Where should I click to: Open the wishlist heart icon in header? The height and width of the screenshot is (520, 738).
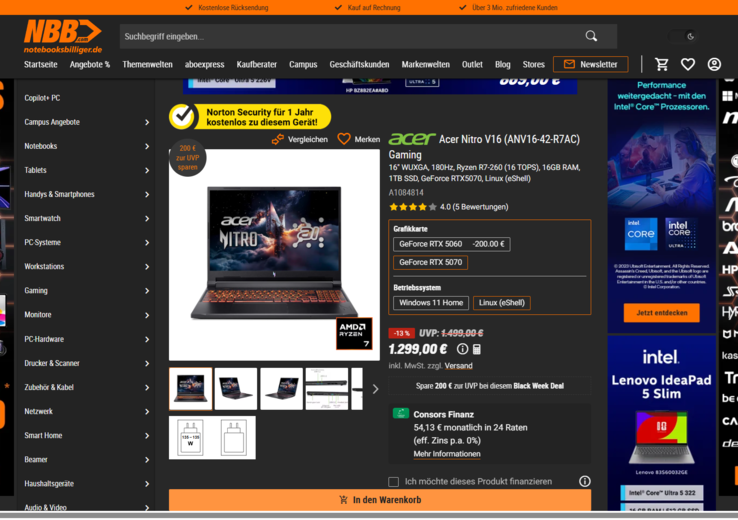click(688, 64)
